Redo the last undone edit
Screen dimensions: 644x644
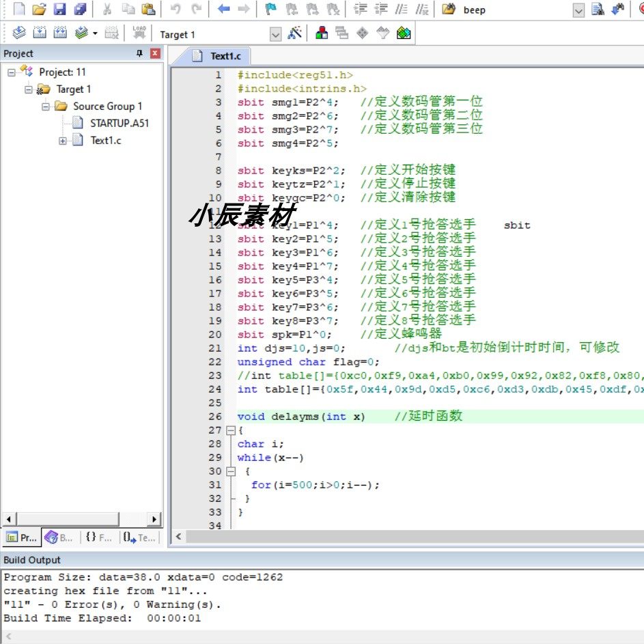pos(196,9)
